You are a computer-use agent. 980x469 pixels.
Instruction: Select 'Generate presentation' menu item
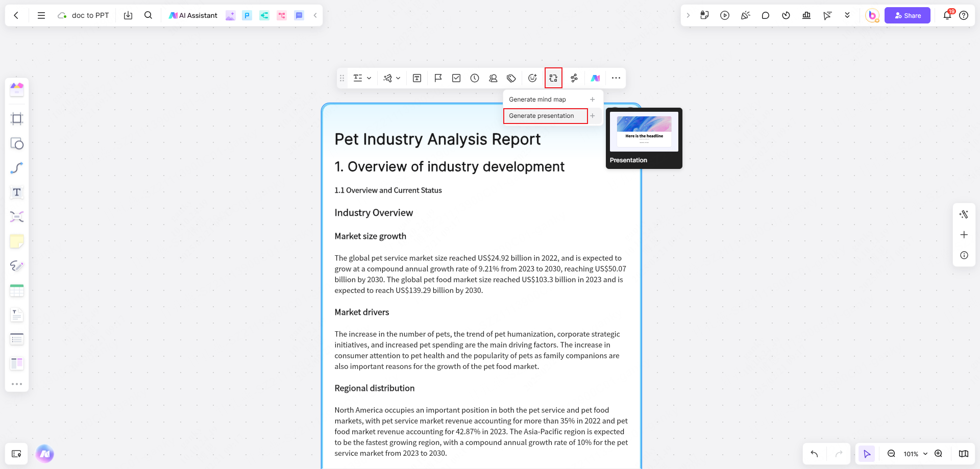pyautogui.click(x=553, y=116)
